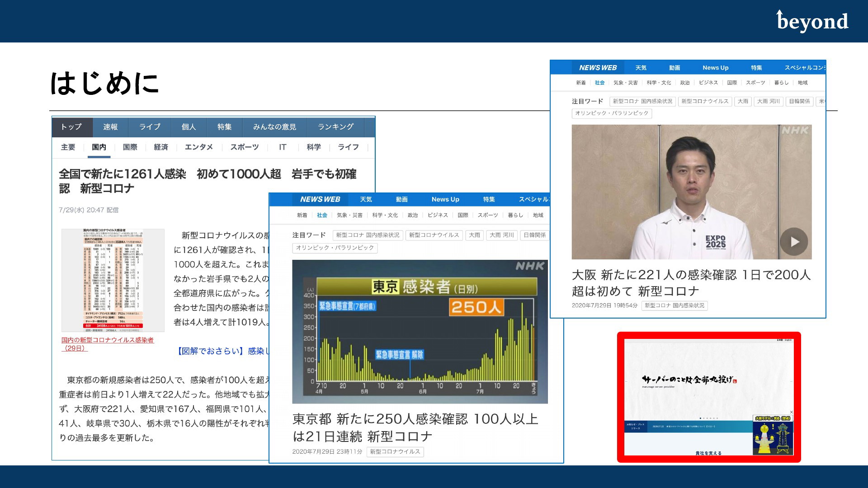Select 地域 in Tokyo article window
Screen dimensions: 868x488
pyautogui.click(x=538, y=215)
